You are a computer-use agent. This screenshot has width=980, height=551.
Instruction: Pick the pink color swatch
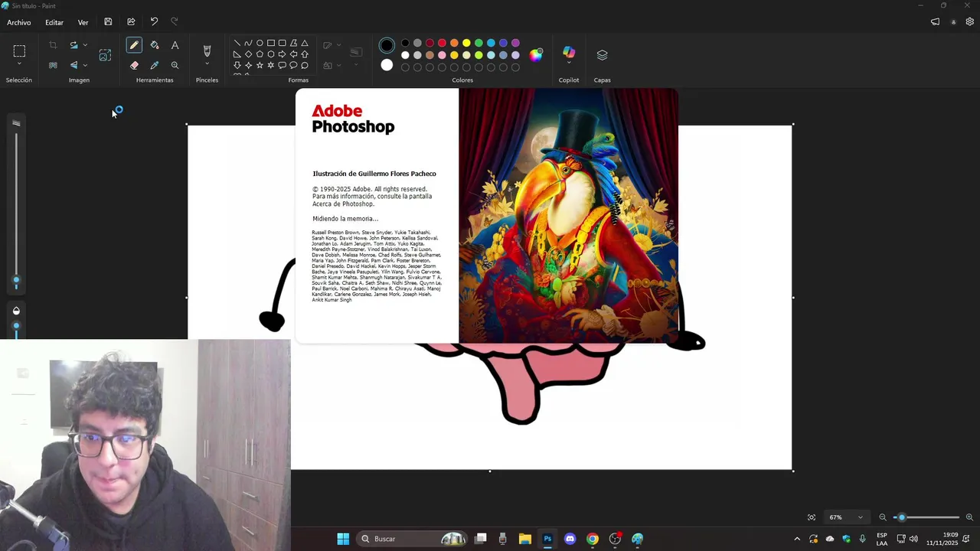pyautogui.click(x=442, y=55)
